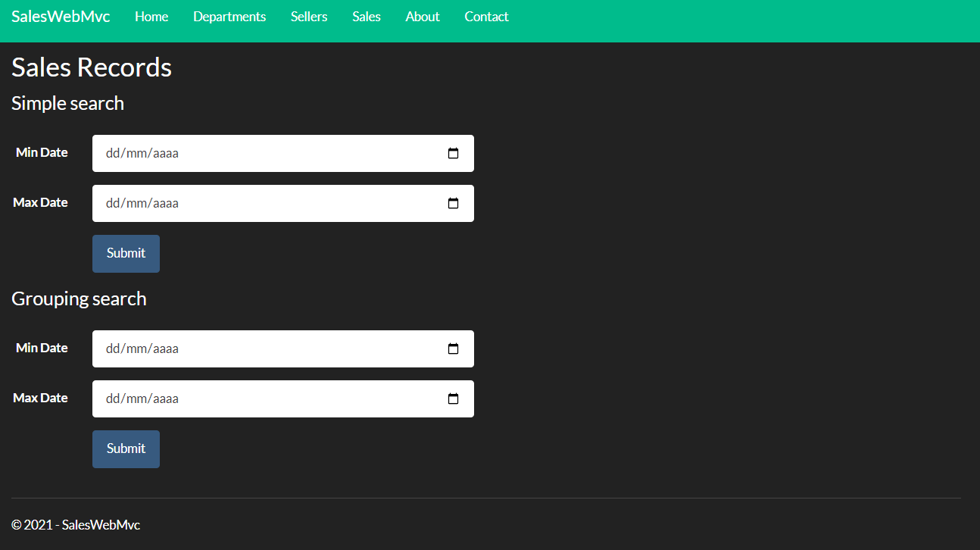
Task: Open the Grouping search Min Date calendar picker
Action: [453, 348]
